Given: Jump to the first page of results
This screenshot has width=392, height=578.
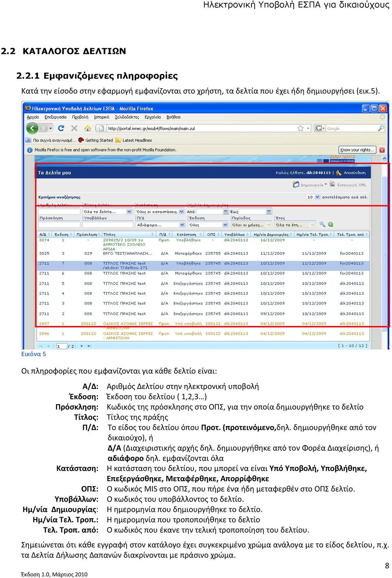Looking at the screenshot, I should click(40, 346).
